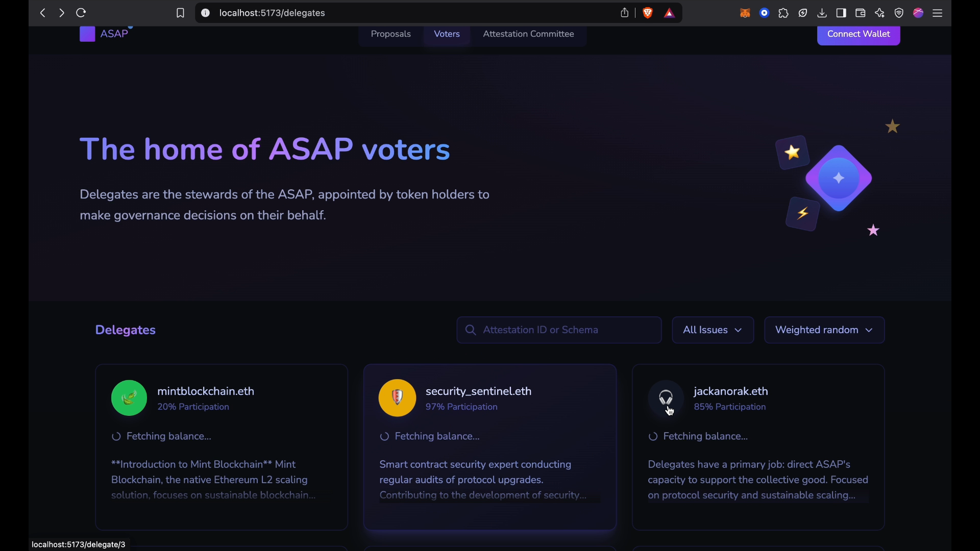The image size is (980, 551).
Task: Click the share icon in address bar
Action: tap(625, 13)
